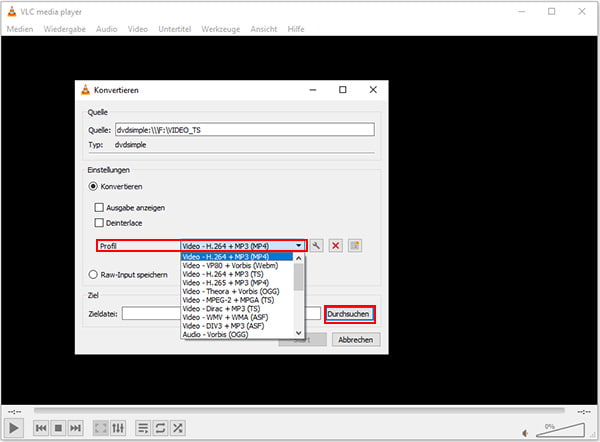This screenshot has width=600, height=442.
Task: Create a new profile icon
Action: pos(355,246)
